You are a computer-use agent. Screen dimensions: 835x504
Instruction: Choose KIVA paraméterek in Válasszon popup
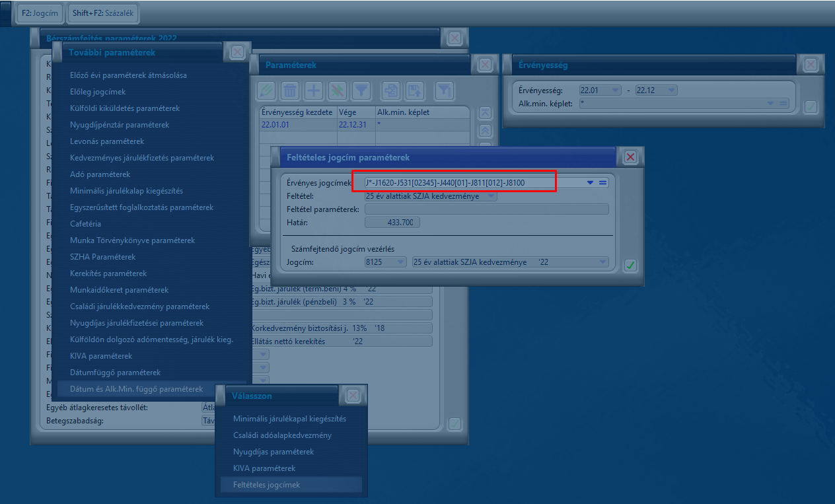pyautogui.click(x=264, y=468)
